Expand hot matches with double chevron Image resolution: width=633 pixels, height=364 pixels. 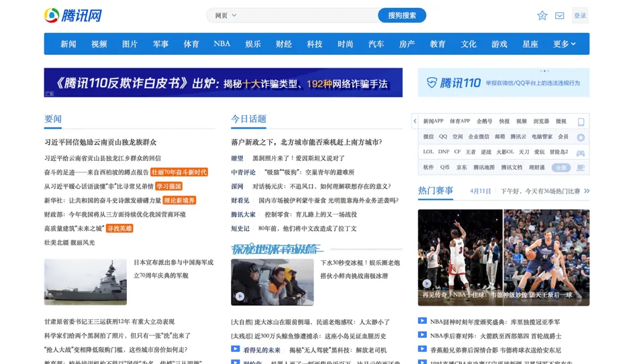(x=587, y=190)
